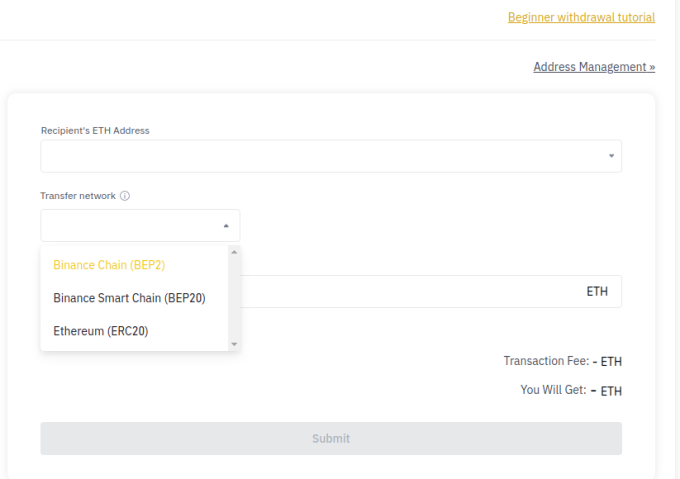Click the Transfer network label text

point(78,196)
